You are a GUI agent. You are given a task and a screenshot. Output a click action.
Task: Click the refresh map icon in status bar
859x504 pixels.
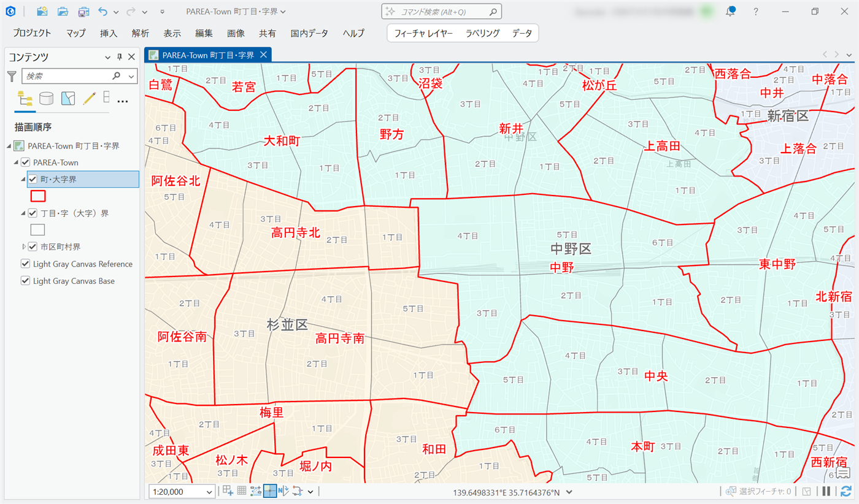click(x=846, y=491)
